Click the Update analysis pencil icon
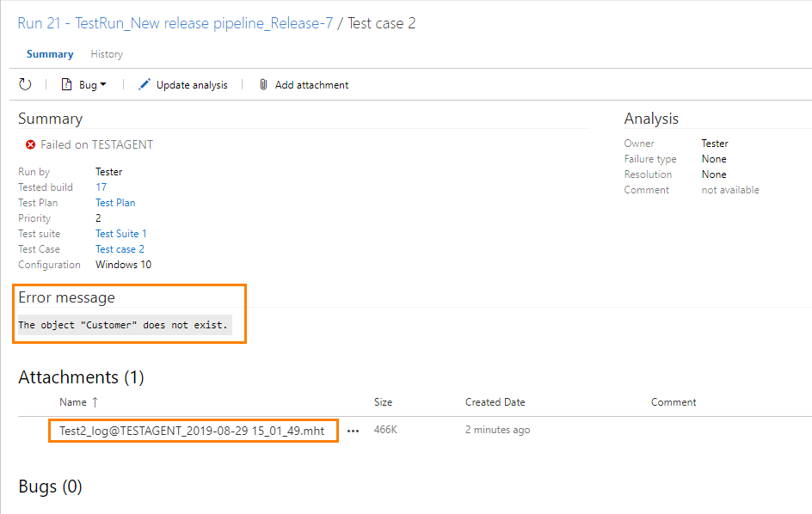812x514 pixels. [x=145, y=84]
